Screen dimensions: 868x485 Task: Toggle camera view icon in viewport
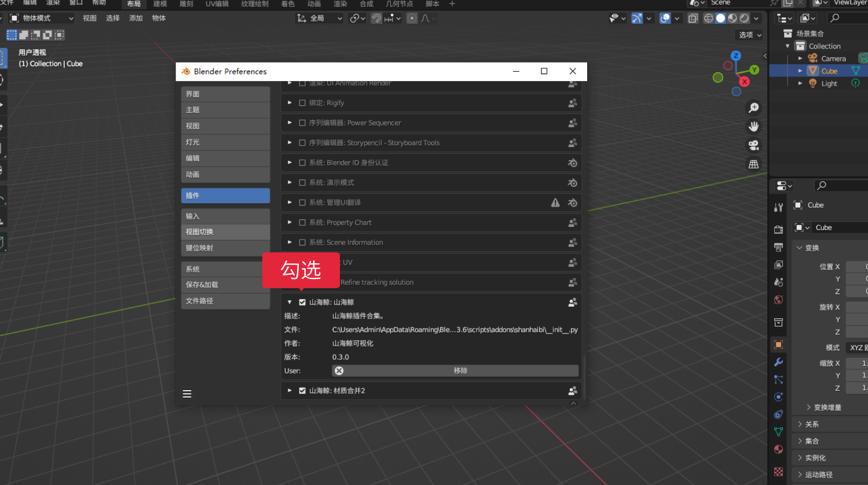click(x=753, y=145)
